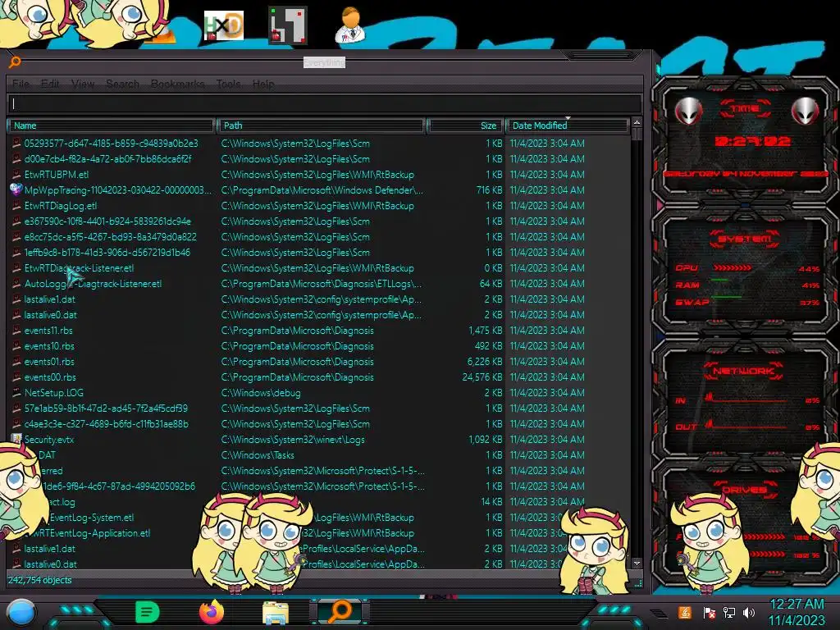The image size is (840, 630).
Task: Sort results by Size column
Action: click(464, 126)
